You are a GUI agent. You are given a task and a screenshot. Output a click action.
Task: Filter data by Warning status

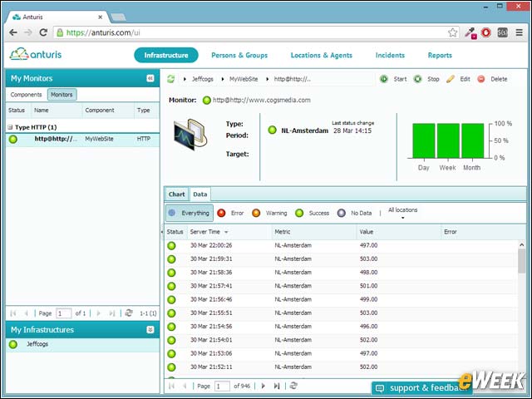pyautogui.click(x=269, y=213)
